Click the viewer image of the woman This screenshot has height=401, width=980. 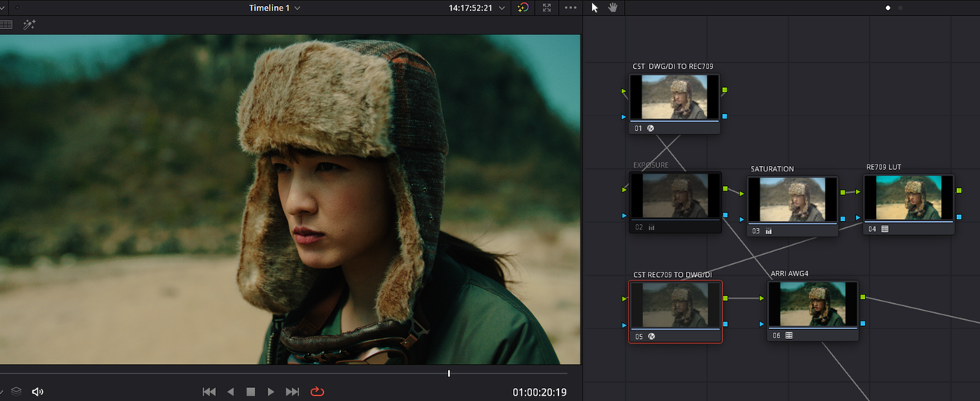(291, 199)
